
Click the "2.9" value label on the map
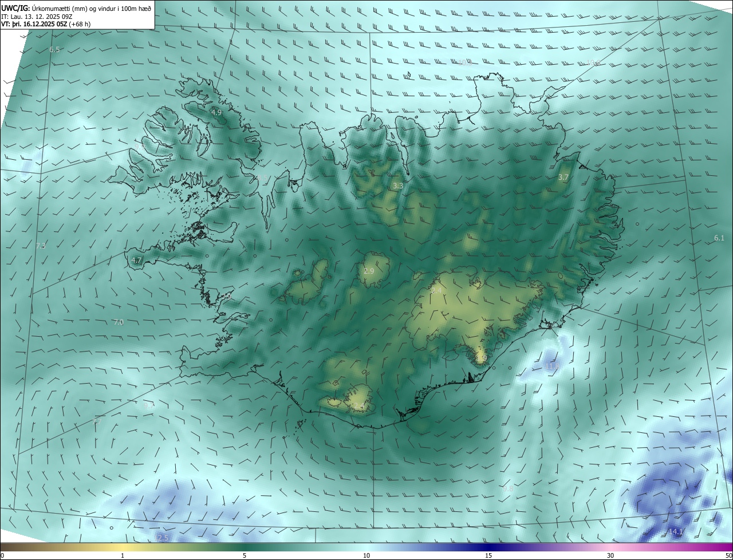click(x=369, y=271)
